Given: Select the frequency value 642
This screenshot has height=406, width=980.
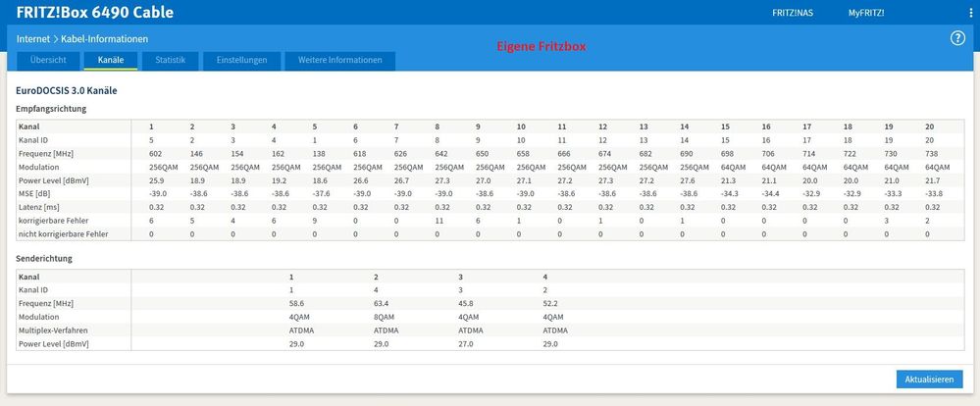Looking at the screenshot, I should coord(441,154).
